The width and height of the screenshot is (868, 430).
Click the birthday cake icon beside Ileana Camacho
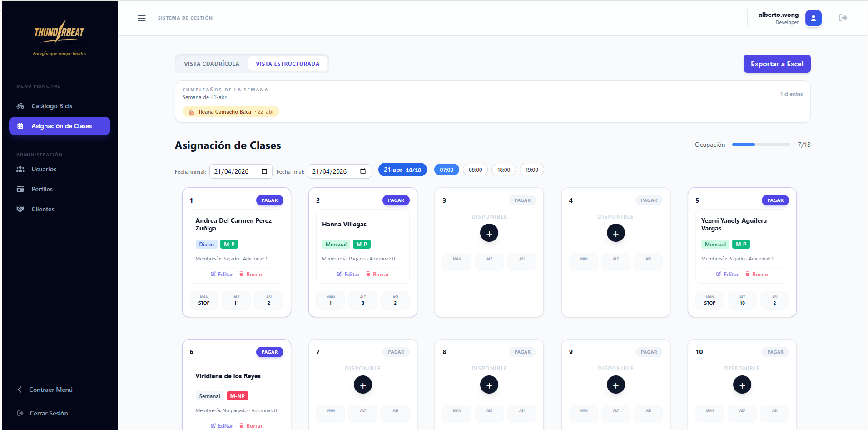[x=192, y=112]
